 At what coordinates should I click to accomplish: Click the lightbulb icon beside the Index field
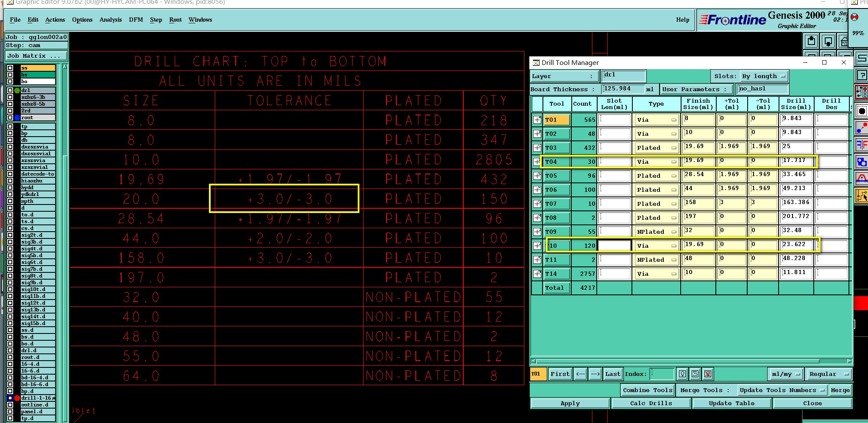pos(682,374)
